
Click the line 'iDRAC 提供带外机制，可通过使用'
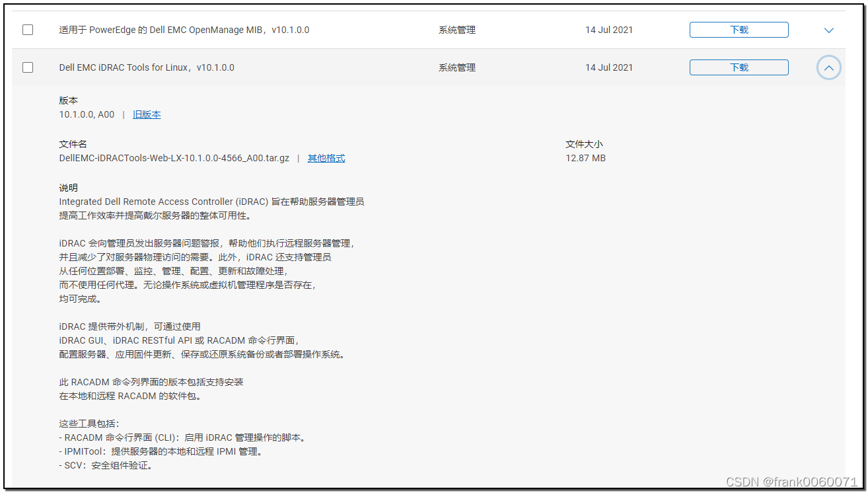(129, 326)
